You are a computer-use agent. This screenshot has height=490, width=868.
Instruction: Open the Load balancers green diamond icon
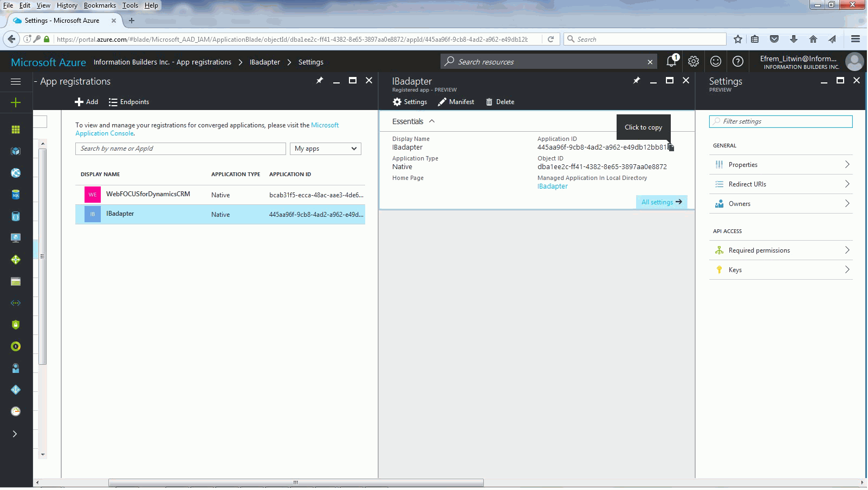coord(16,260)
